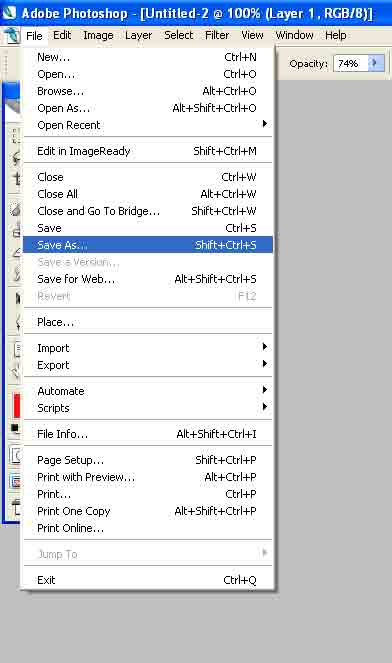Select Save for Web menu entry

point(148,279)
